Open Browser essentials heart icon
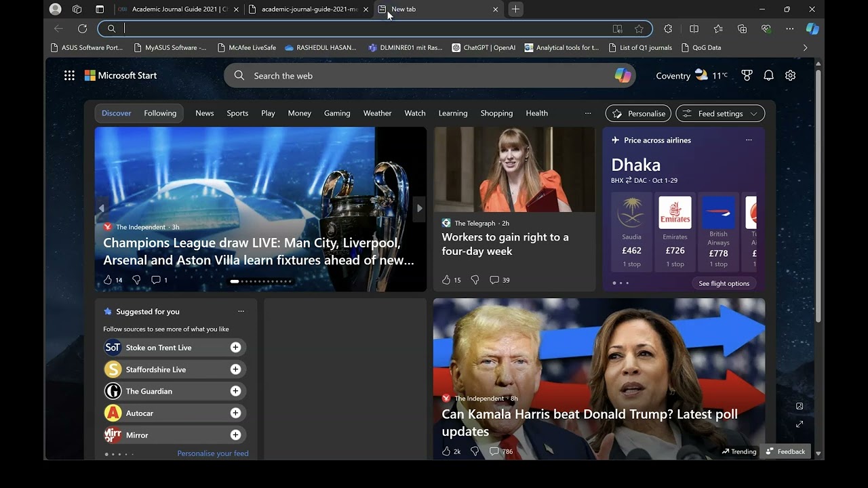Image resolution: width=868 pixels, height=488 pixels. click(x=766, y=28)
